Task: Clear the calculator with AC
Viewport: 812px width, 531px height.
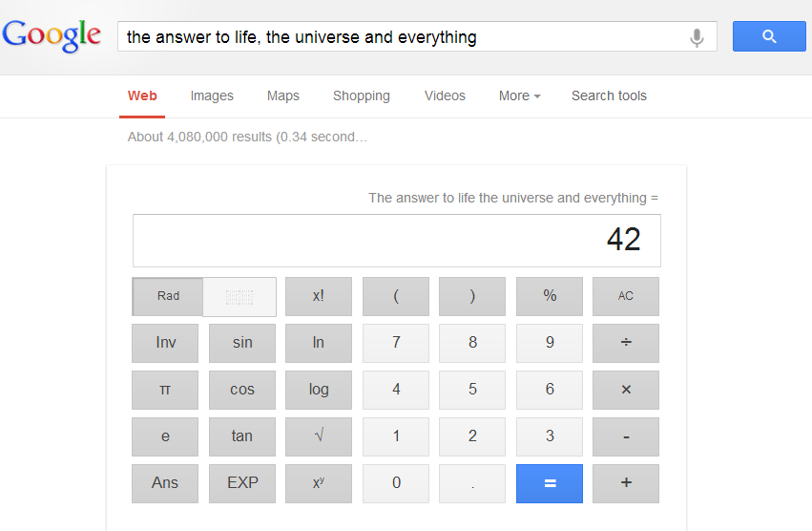Action: (626, 296)
